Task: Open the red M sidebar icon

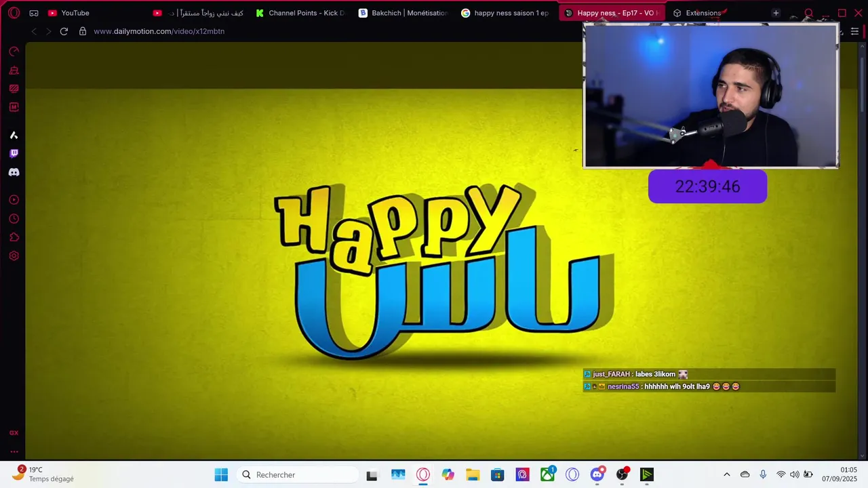Action: (14, 107)
